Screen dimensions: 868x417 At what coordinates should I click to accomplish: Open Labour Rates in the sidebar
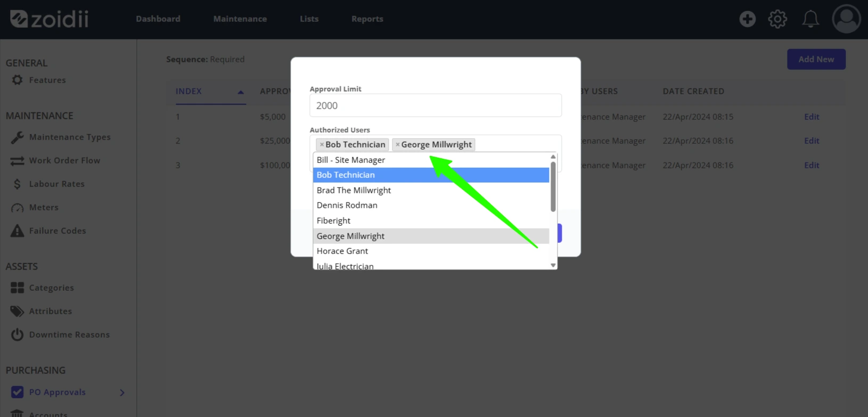point(56,184)
